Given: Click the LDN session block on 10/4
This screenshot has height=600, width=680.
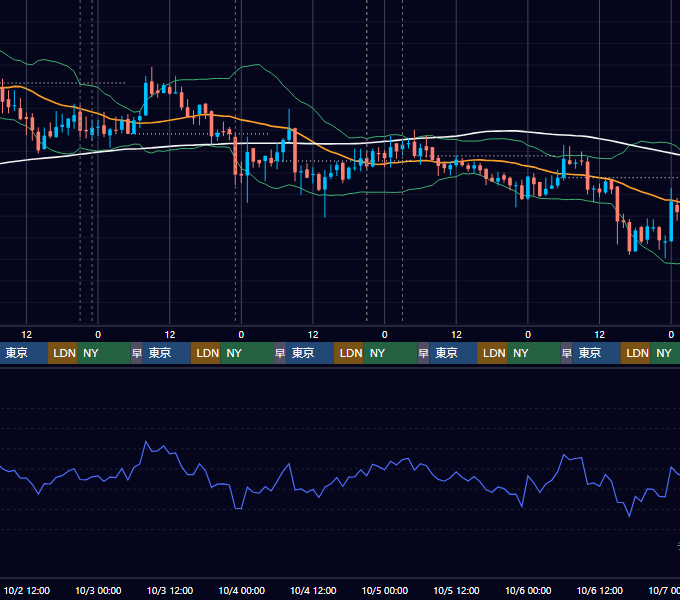Looking at the screenshot, I should 349,353.
